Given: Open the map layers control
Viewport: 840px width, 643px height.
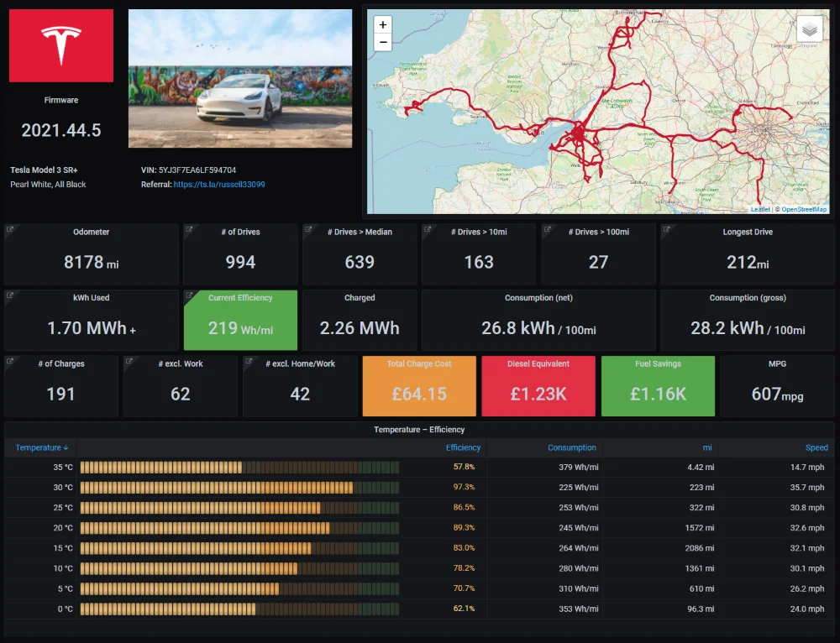Looking at the screenshot, I should click(810, 29).
